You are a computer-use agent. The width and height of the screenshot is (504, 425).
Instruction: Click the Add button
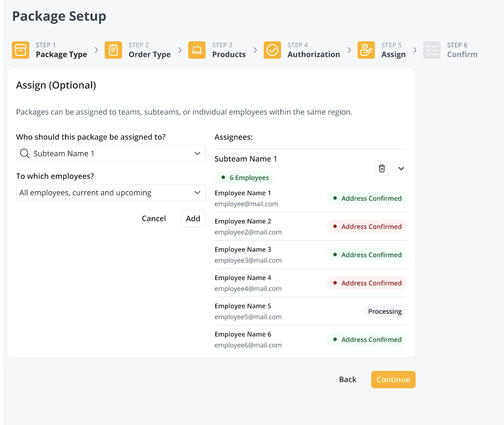click(193, 219)
